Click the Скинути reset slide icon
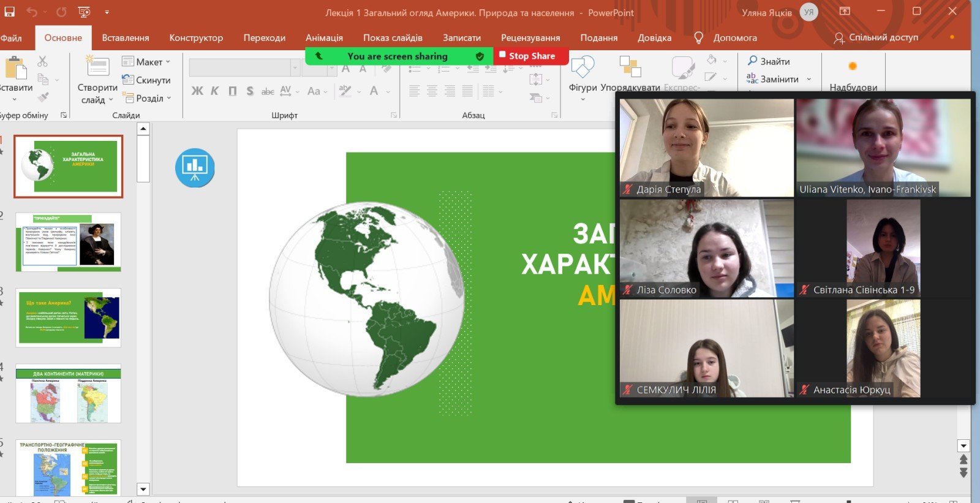 (x=128, y=80)
